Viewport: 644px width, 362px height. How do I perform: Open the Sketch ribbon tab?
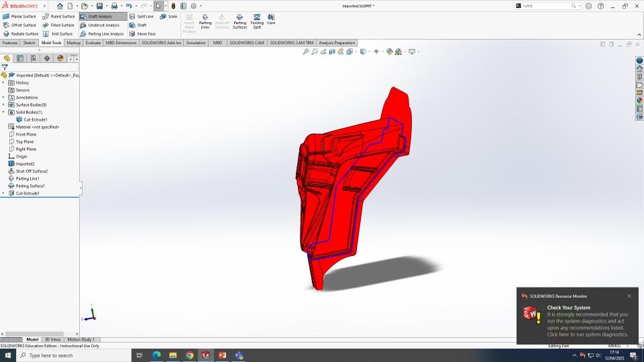click(30, 43)
